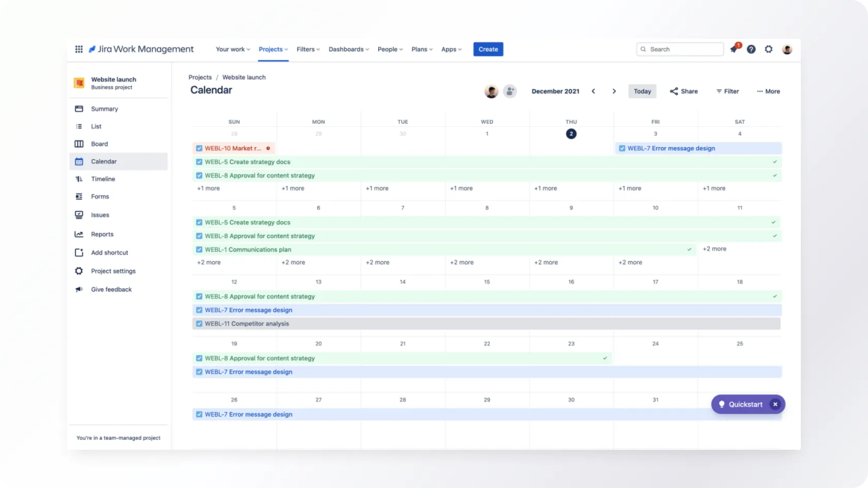Toggle checkbox on WEBL-1 Communications plan

pyautogui.click(x=199, y=249)
